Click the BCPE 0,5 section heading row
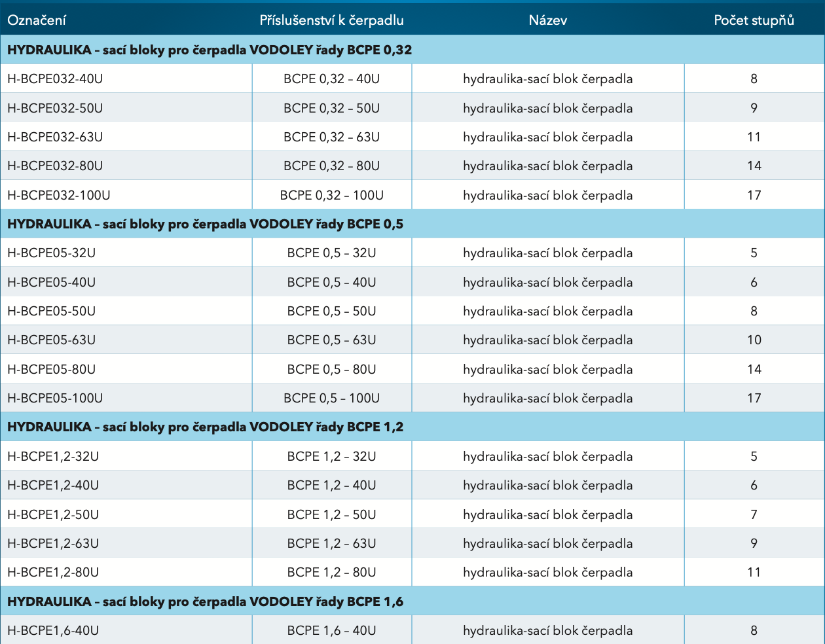The height and width of the screenshot is (644, 825). coord(412,224)
